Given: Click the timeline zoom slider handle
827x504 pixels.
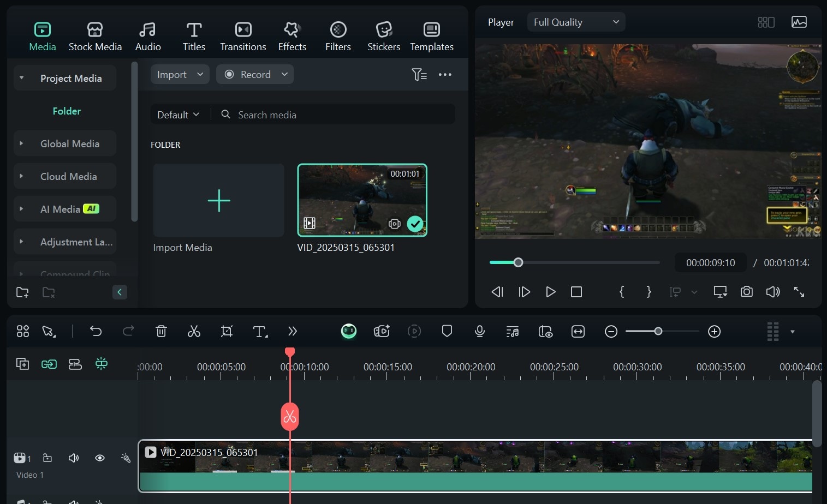Looking at the screenshot, I should (658, 331).
